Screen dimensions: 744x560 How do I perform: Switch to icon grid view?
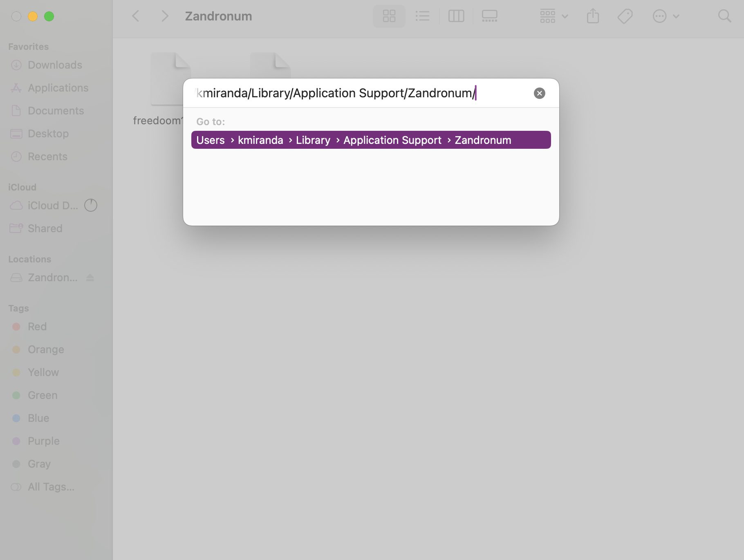389,16
